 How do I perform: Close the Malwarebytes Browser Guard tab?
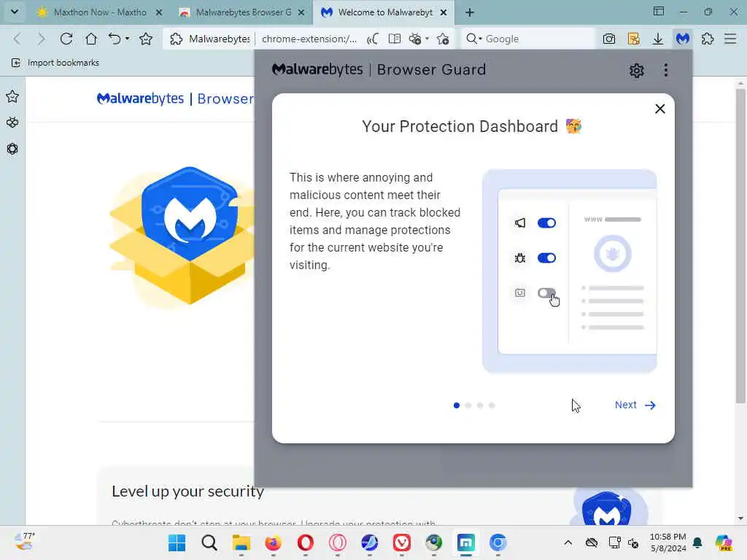301,12
